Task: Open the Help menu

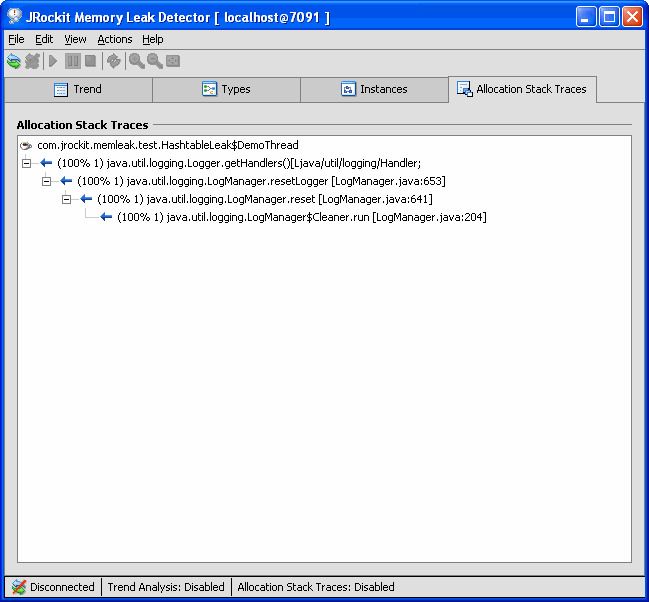Action: pos(153,39)
